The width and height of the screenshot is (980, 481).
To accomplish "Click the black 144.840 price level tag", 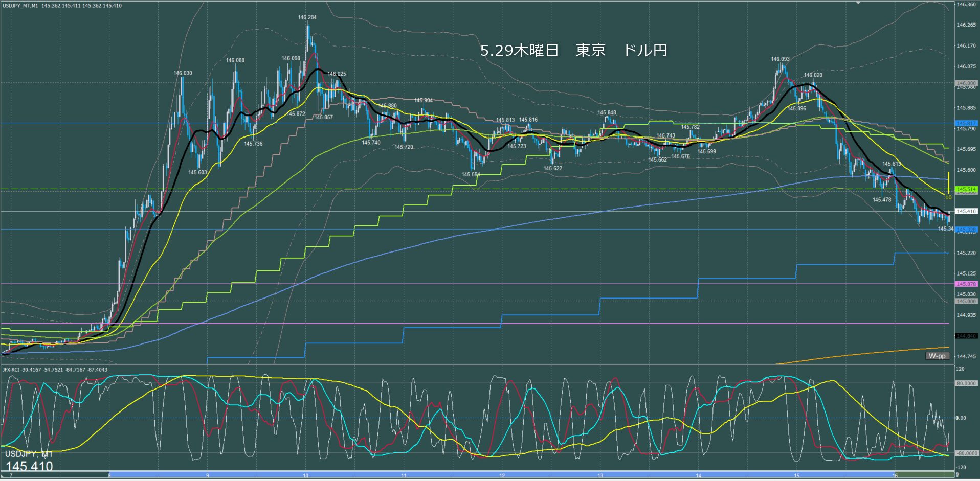I will pos(967,336).
